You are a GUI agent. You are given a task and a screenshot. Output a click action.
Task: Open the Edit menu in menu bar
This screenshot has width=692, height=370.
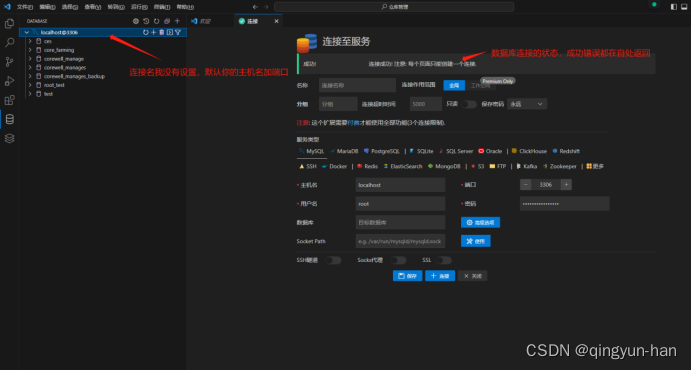tap(47, 7)
